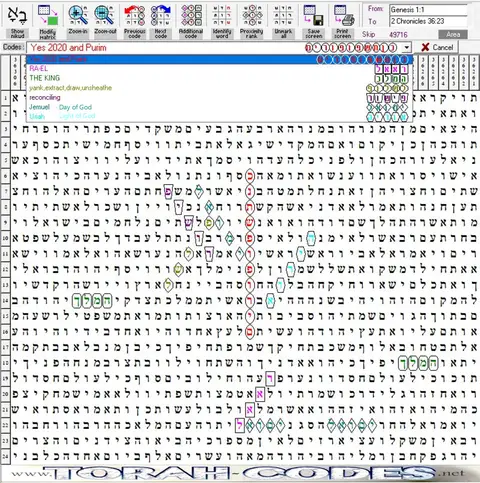The image size is (480, 483).
Task: Click the From field Genesis 1:1
Action: (x=428, y=10)
